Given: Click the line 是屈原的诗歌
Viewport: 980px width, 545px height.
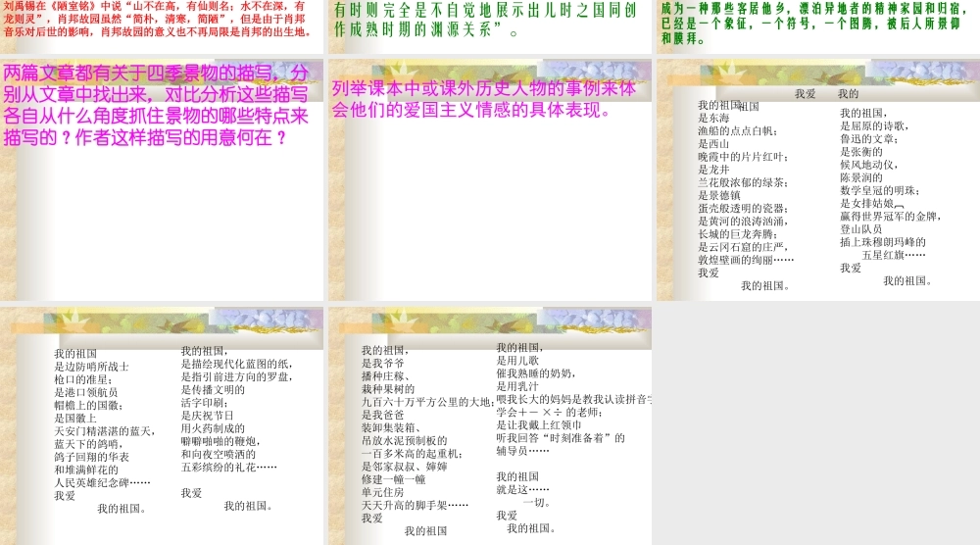Looking at the screenshot, I should 874,125.
